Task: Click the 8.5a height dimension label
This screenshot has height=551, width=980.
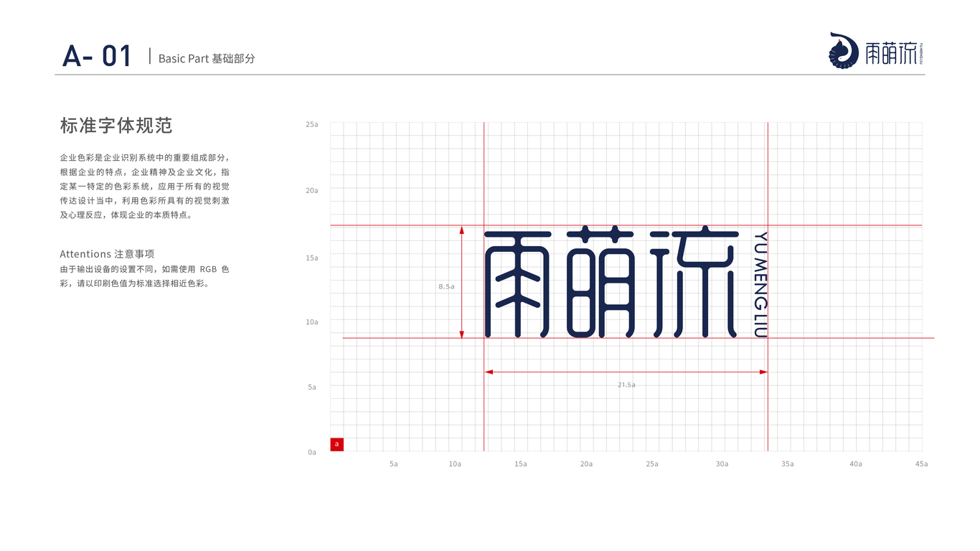Action: (x=446, y=286)
